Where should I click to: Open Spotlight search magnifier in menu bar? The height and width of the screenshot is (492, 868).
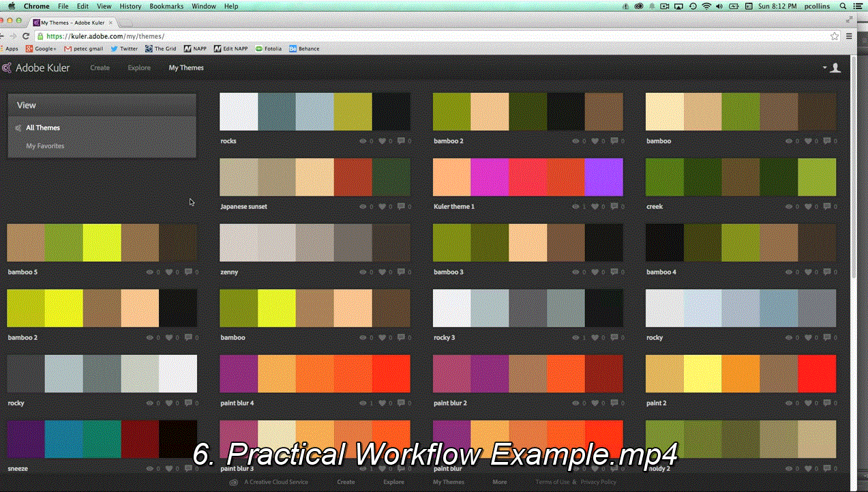pyautogui.click(x=843, y=6)
